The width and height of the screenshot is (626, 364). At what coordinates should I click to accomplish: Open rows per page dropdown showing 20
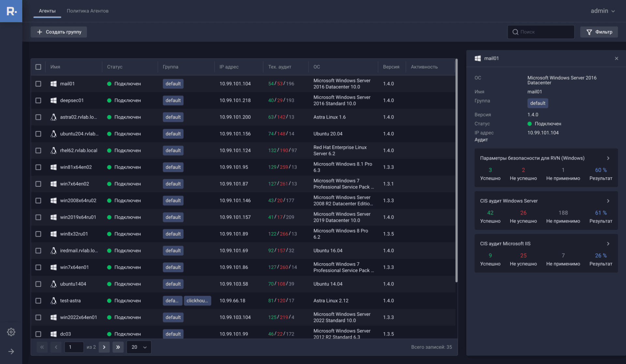139,347
